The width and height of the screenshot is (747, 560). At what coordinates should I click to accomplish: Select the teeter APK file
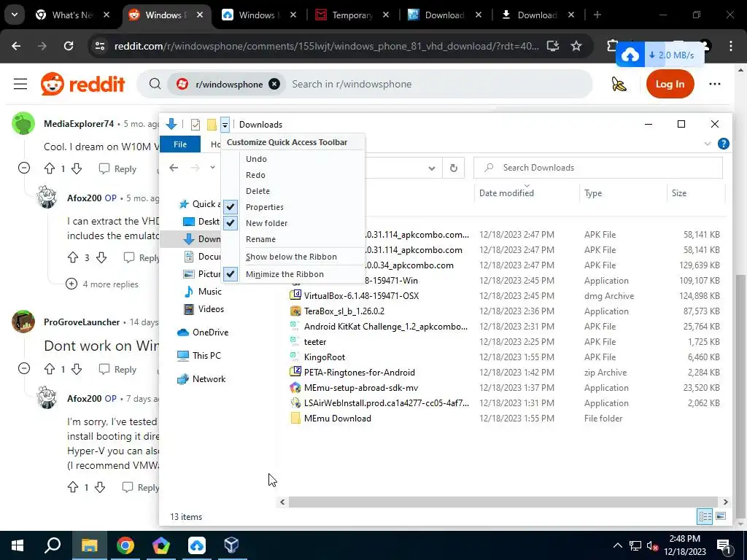coord(315,342)
